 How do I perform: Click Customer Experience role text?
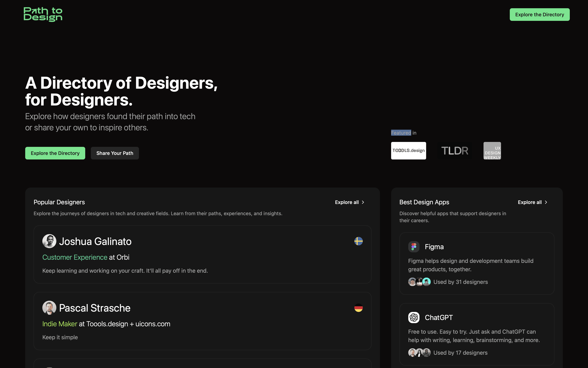[75, 257]
